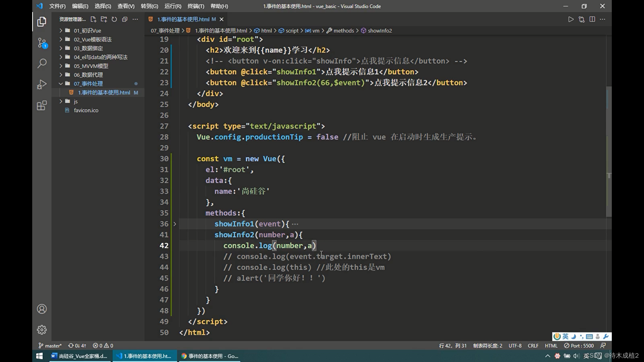
Task: Change language mode HTML in status bar
Action: (x=551, y=346)
